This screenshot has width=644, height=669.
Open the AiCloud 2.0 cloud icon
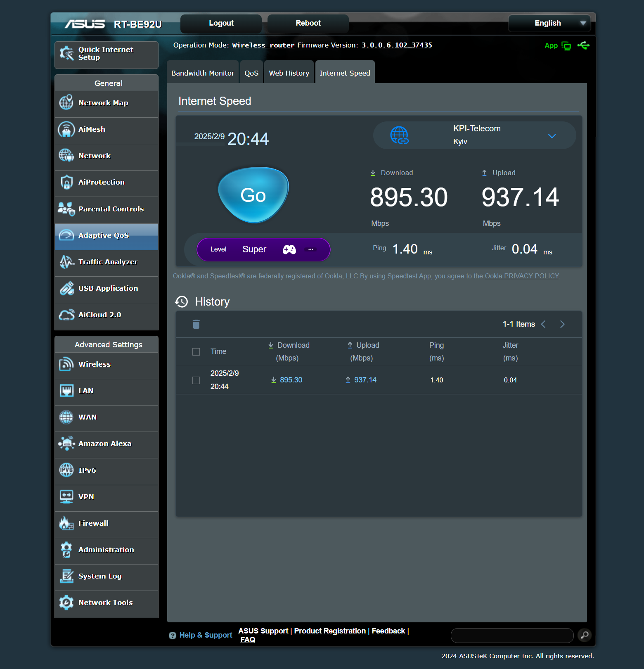pyautogui.click(x=66, y=315)
